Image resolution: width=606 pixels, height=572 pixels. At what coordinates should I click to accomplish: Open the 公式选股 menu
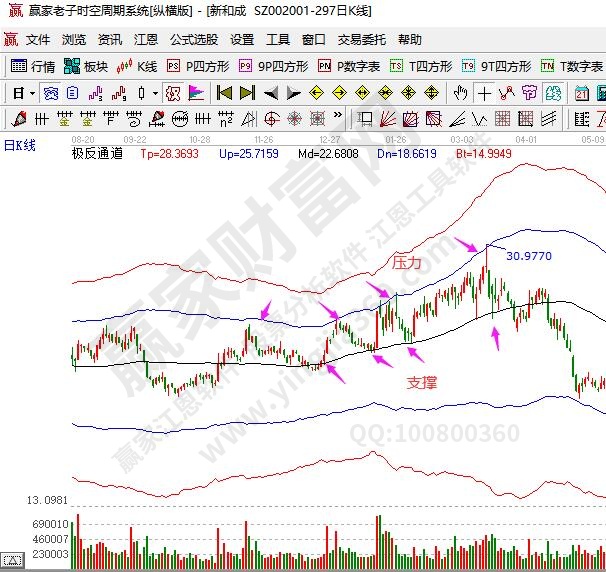pos(193,40)
